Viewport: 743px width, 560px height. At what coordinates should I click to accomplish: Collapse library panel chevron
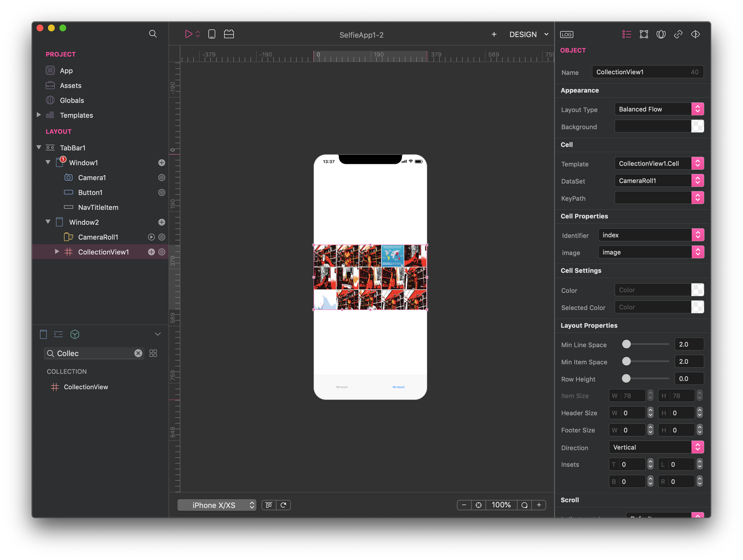click(158, 334)
